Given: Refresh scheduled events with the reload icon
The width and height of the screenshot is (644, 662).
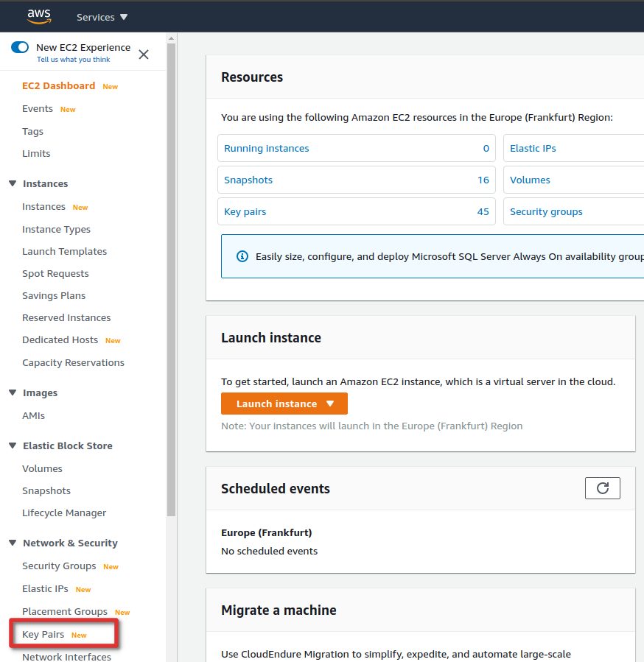Looking at the screenshot, I should (x=602, y=488).
